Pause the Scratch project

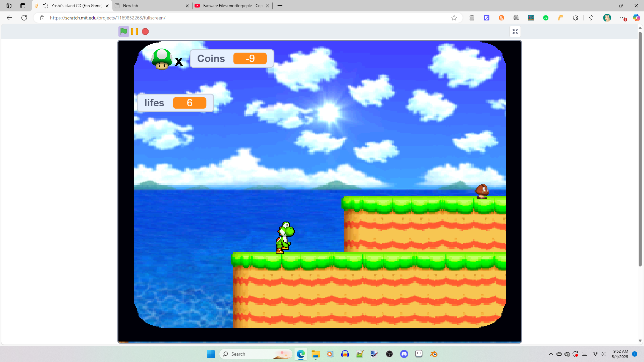pos(135,32)
